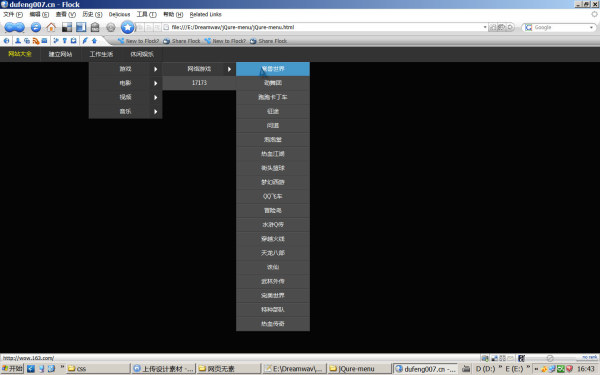Open the Google search engine dropdown arrow
600x375 pixels.
pos(591,27)
